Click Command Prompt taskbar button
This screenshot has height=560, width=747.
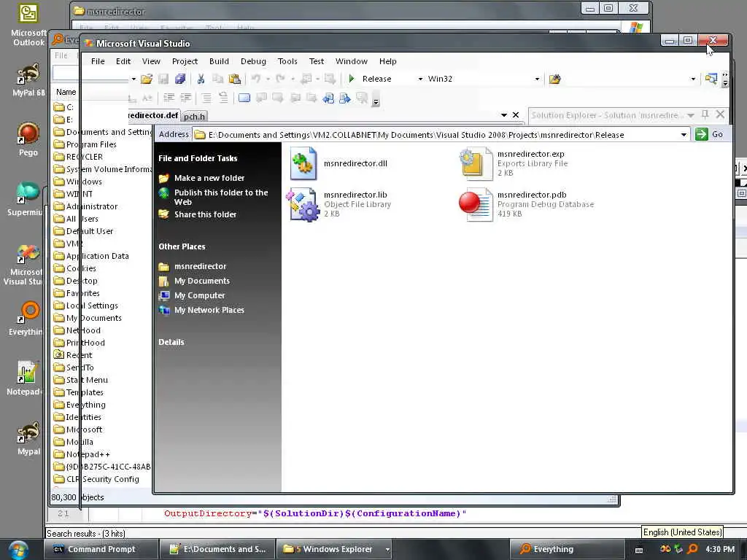(101, 549)
